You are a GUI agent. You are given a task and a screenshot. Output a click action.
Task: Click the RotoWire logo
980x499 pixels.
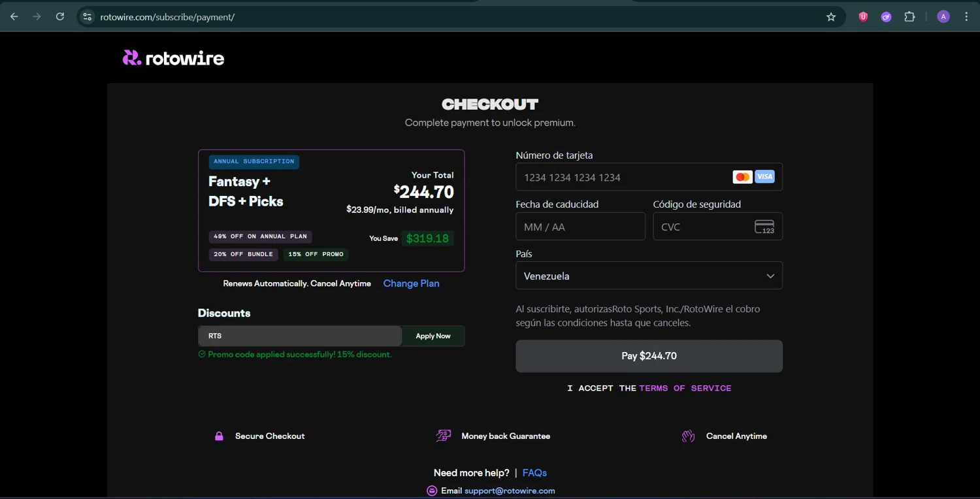[173, 58]
